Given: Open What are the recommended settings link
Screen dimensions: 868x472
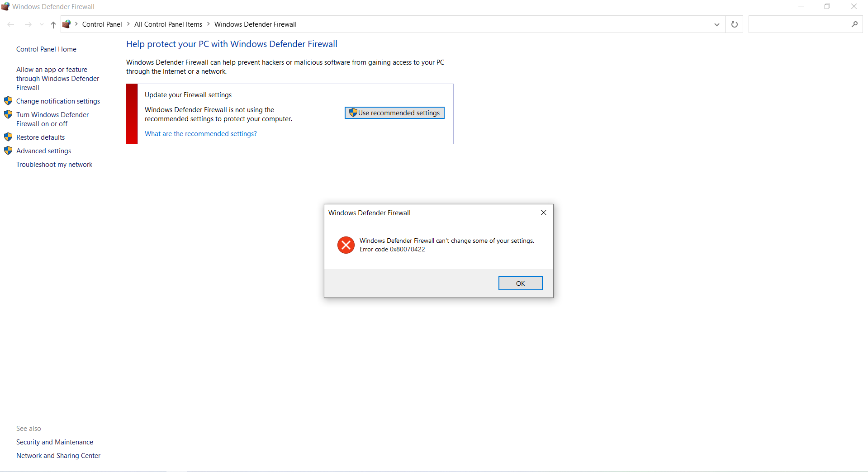Looking at the screenshot, I should 201,134.
